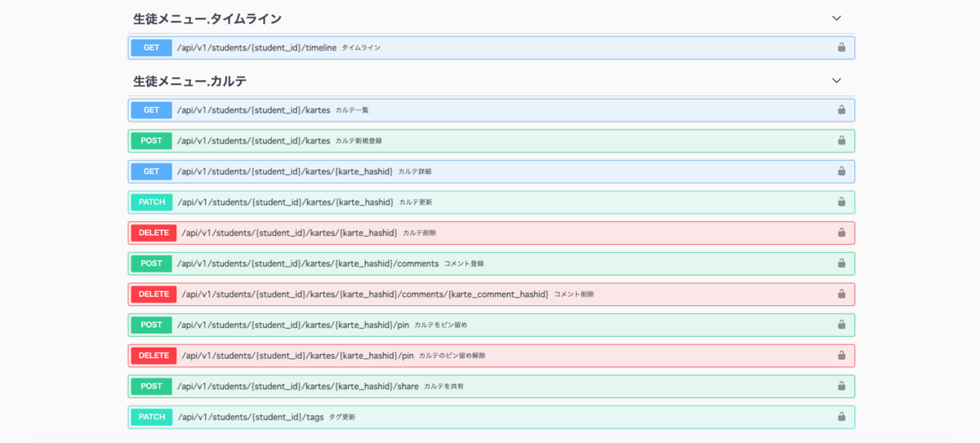Click the カルテのピン留め解除 description text
Screen dimensions: 980x443
[452, 356]
